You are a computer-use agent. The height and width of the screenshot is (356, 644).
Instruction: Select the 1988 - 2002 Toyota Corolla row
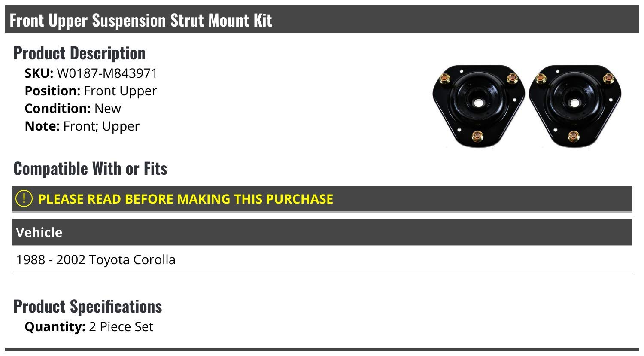[322, 259]
